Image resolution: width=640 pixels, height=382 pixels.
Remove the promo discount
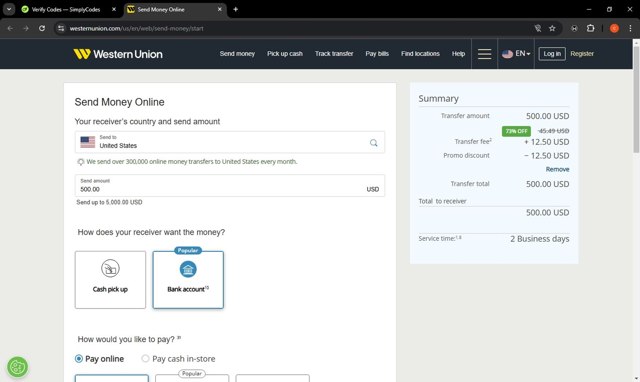pyautogui.click(x=557, y=169)
